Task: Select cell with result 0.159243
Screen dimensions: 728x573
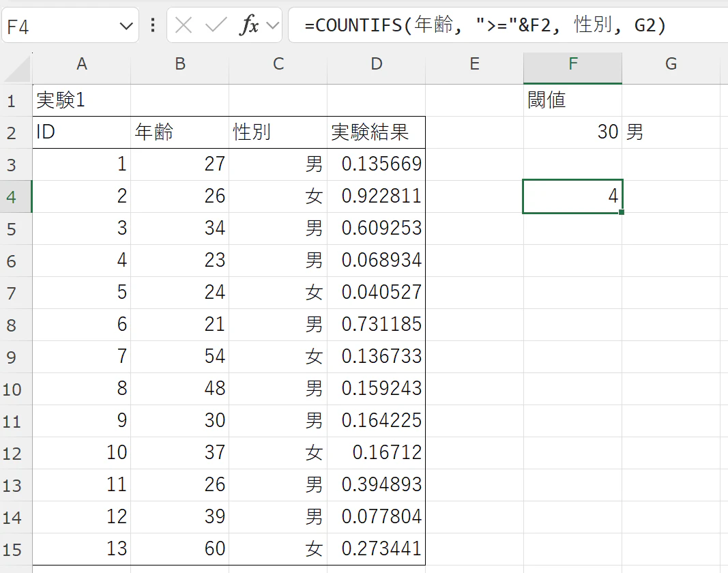Action: click(377, 389)
